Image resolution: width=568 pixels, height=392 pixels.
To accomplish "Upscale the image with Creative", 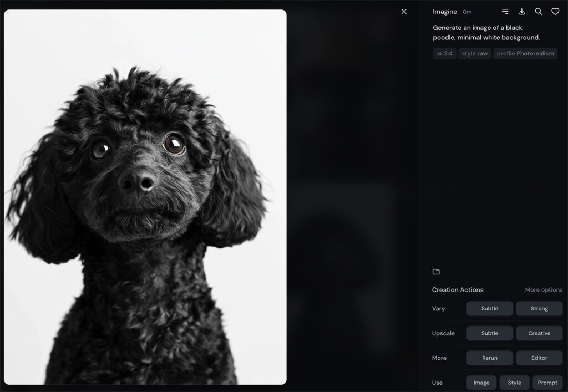I will tap(539, 333).
